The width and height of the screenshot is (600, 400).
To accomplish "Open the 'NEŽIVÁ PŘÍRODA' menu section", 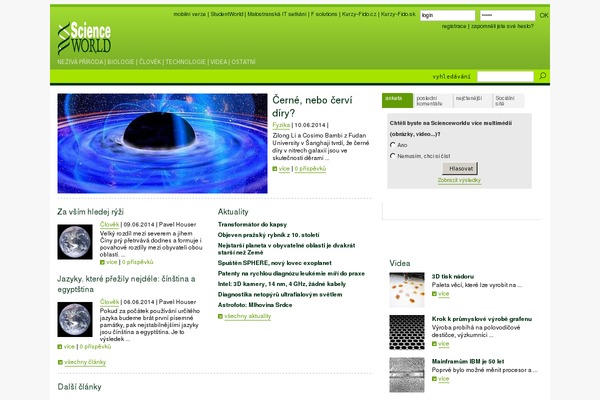I will (80, 62).
